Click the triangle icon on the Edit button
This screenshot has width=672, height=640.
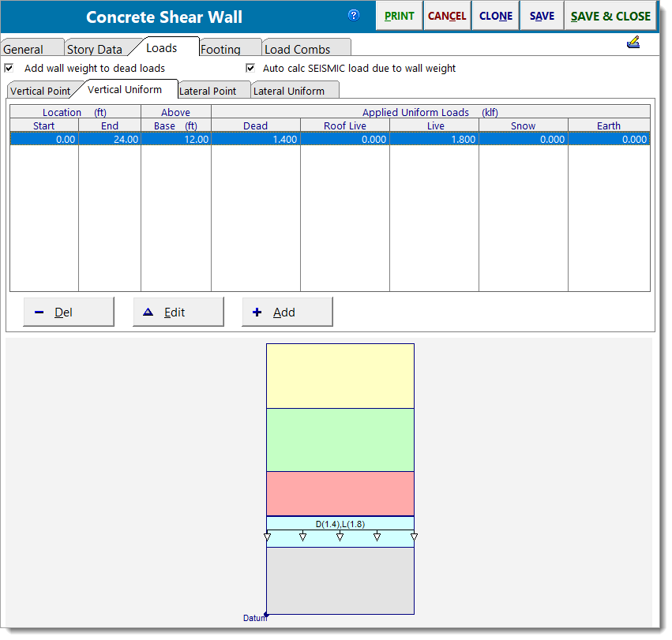[x=148, y=312]
